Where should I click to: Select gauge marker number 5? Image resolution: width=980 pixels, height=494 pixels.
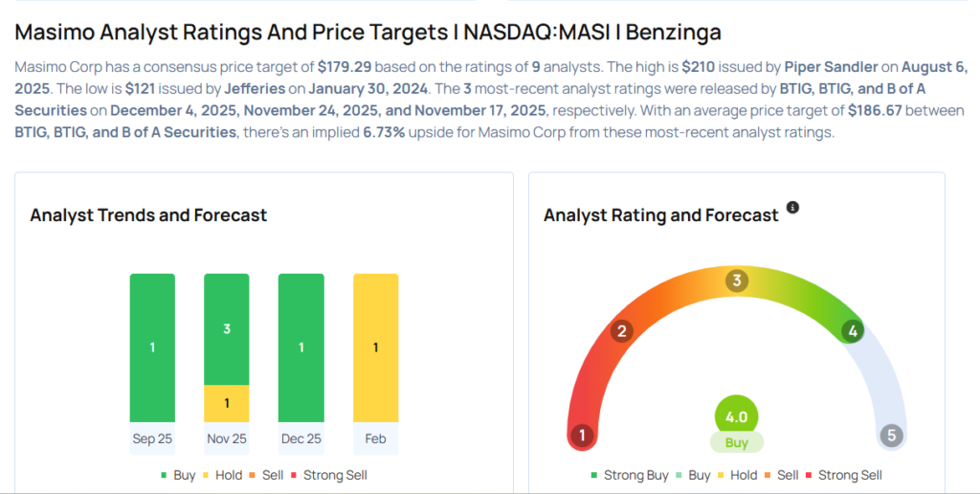tap(892, 436)
